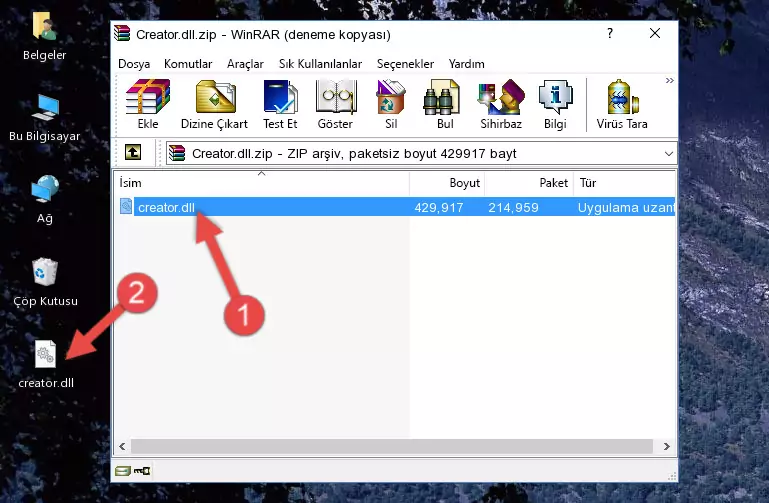This screenshot has width=769, height=503.
Task: Open the archive path dropdown
Action: click(668, 153)
